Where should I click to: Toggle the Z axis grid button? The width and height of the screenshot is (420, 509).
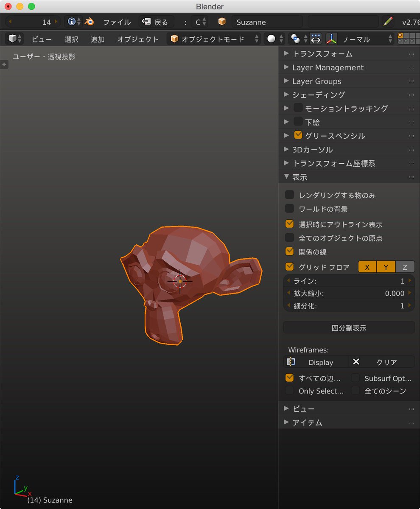[x=405, y=267]
